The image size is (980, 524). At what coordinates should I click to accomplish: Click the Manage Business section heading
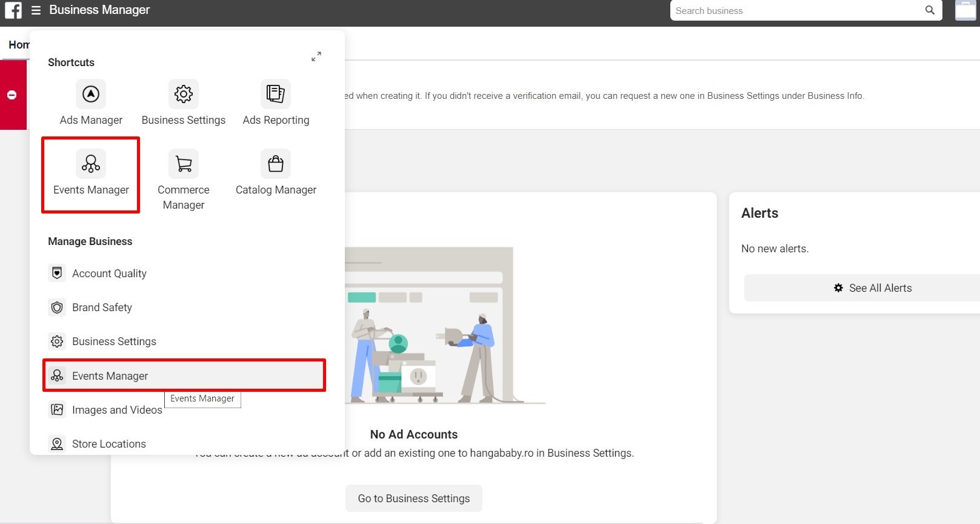tap(90, 241)
